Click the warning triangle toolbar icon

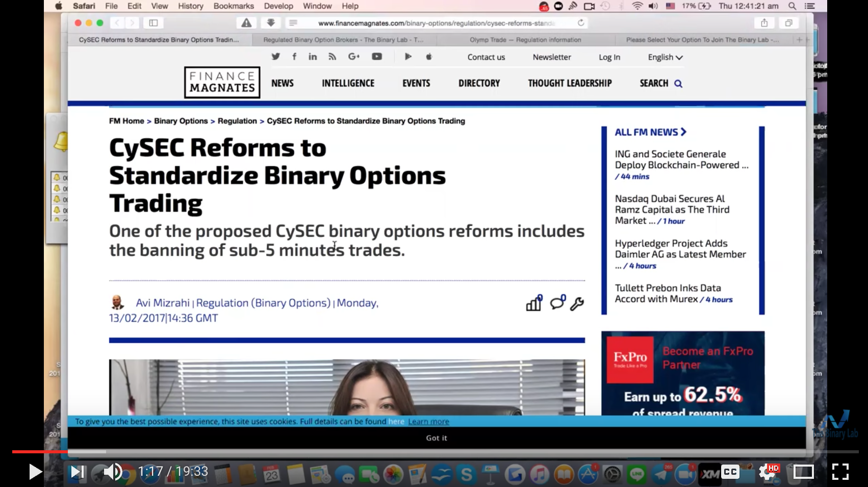click(x=246, y=22)
